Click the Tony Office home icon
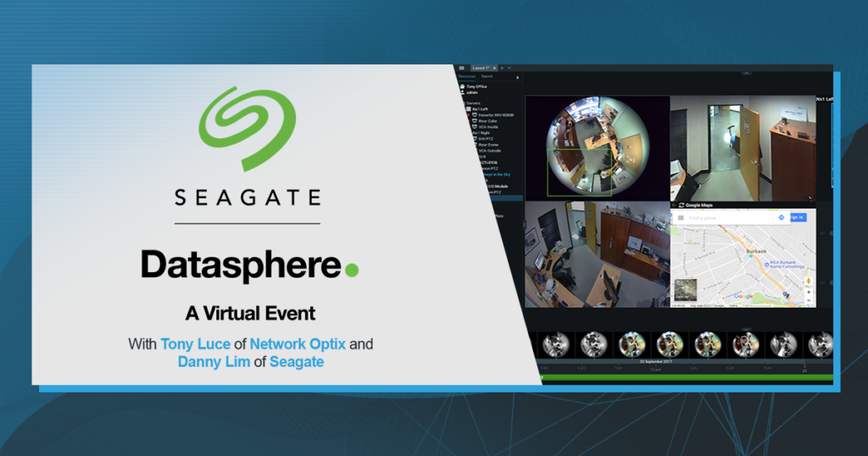 [462, 86]
